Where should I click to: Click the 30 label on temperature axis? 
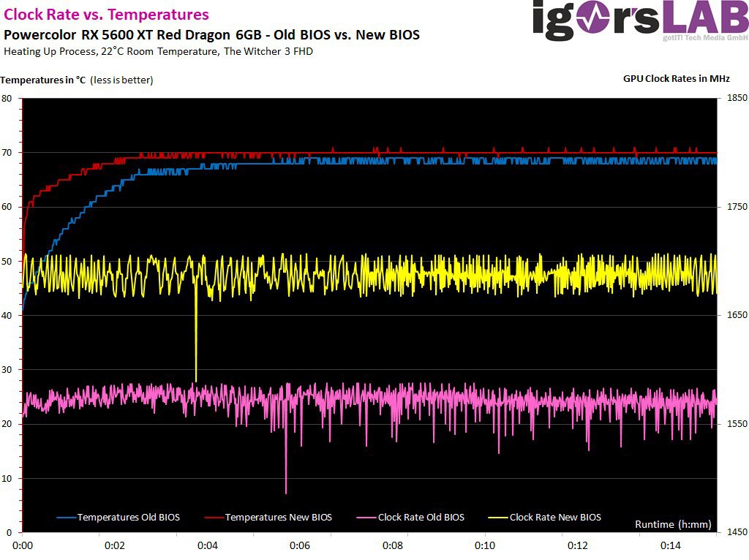(7, 369)
